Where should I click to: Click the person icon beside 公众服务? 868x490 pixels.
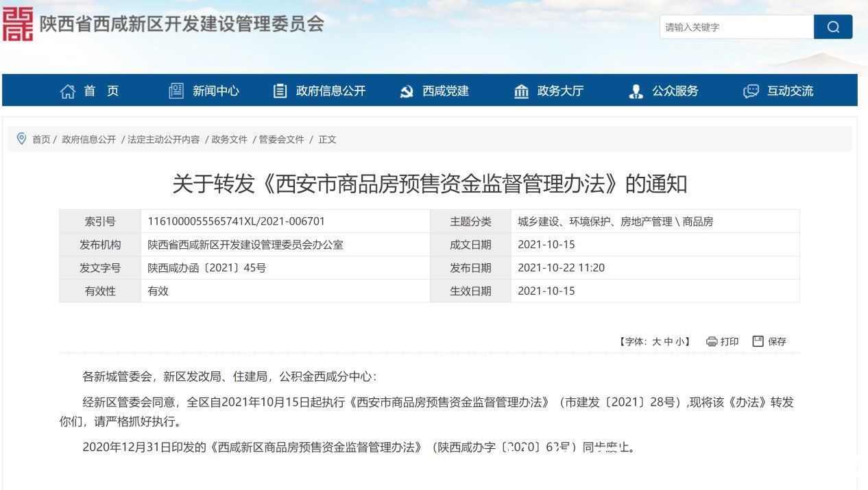[x=636, y=91]
